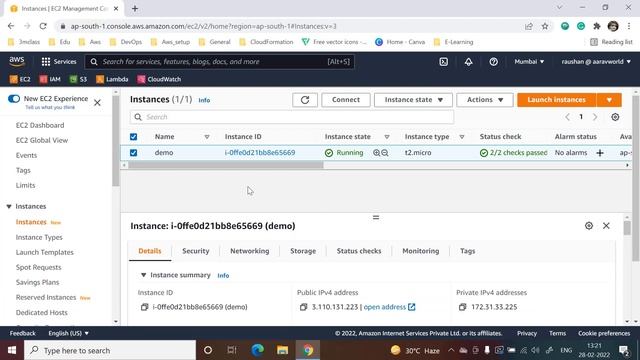Open browser extensions puzzle icon
This screenshot has height=360, width=640.
coord(597,26)
